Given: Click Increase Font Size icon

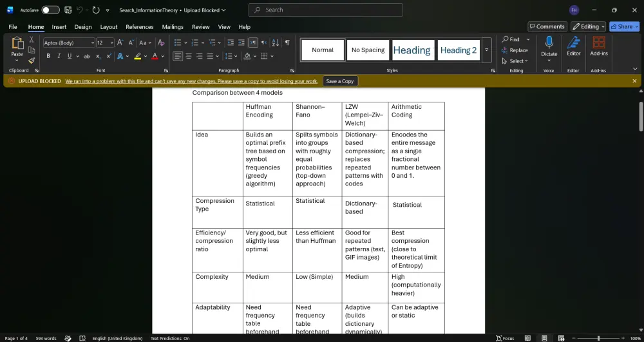Looking at the screenshot, I should [x=120, y=43].
